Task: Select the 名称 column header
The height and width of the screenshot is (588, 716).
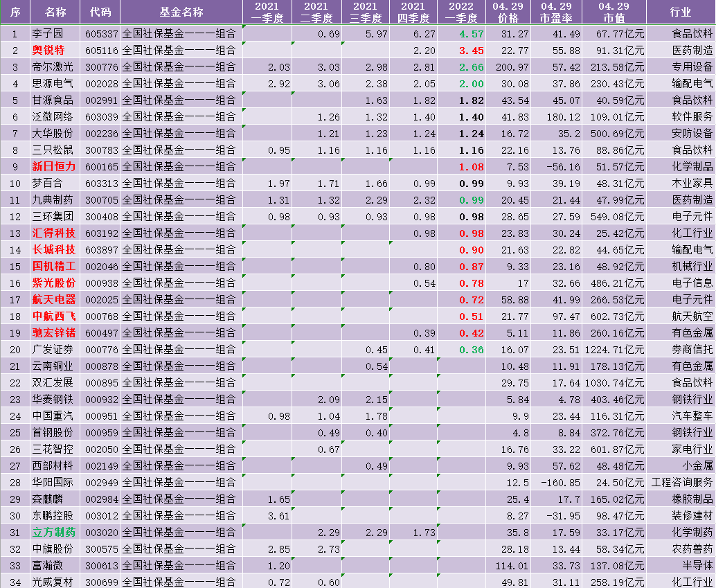Action: 55,12
